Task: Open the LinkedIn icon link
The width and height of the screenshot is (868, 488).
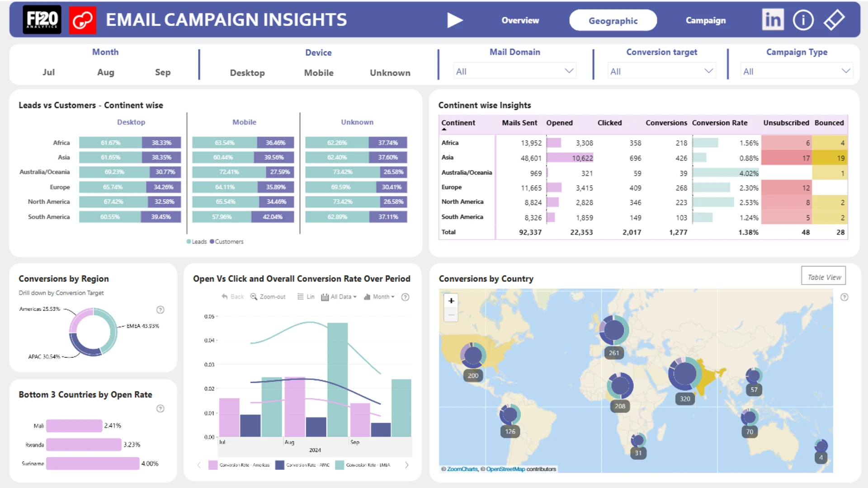Action: click(x=773, y=20)
